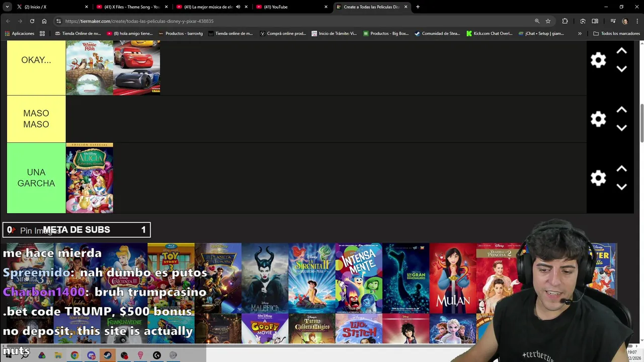This screenshot has width=644, height=362.
Task: Open settings gear for UNA GARCHA tier
Action: click(598, 178)
